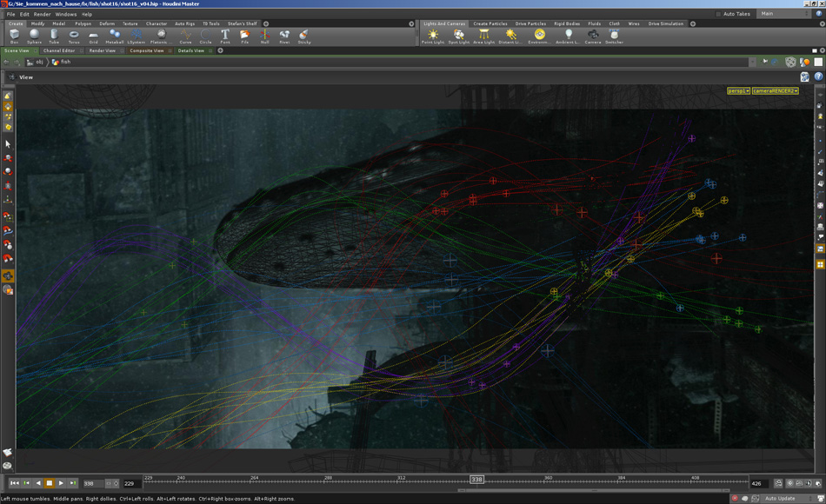Open the persp1 viewport dropdown
Screen dimensions: 826x504
click(x=738, y=90)
